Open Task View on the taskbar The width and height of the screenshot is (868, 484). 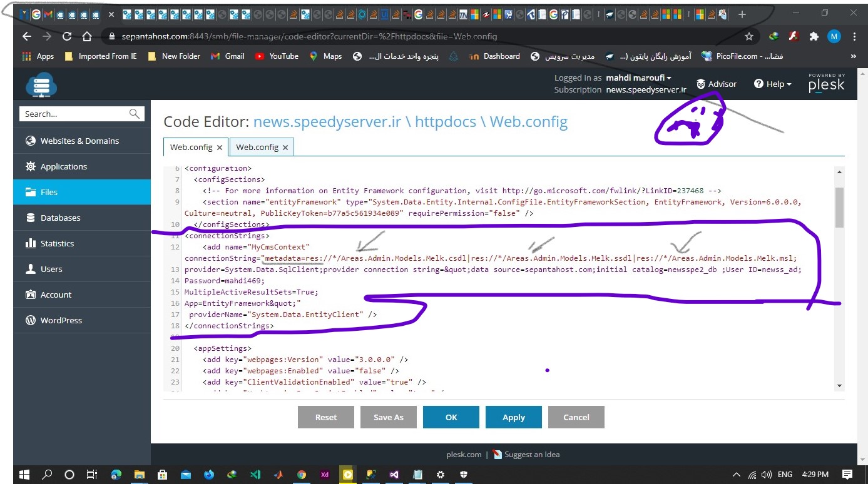(x=92, y=475)
